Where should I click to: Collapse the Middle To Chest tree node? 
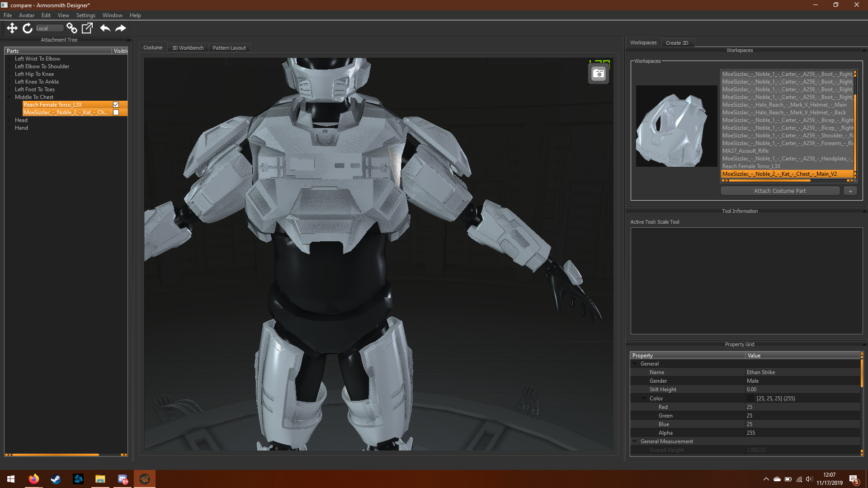pos(9,97)
